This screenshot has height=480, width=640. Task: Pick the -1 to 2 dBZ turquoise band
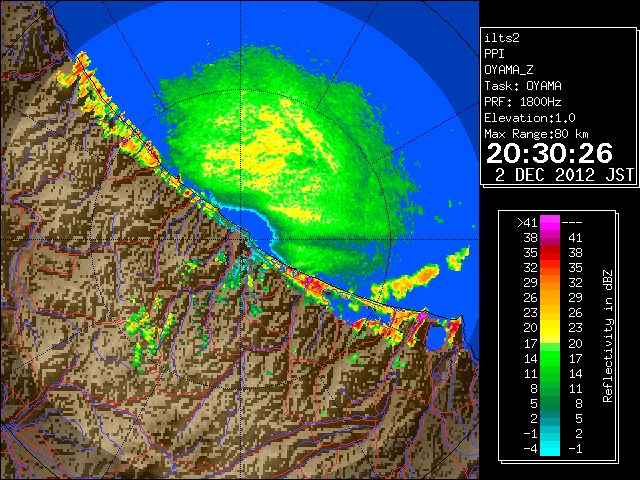pos(550,433)
